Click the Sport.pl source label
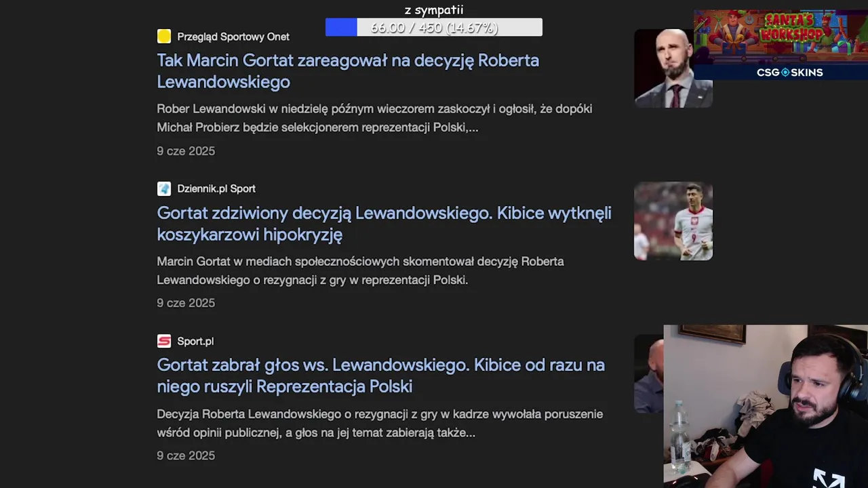This screenshot has width=868, height=488. tap(195, 341)
